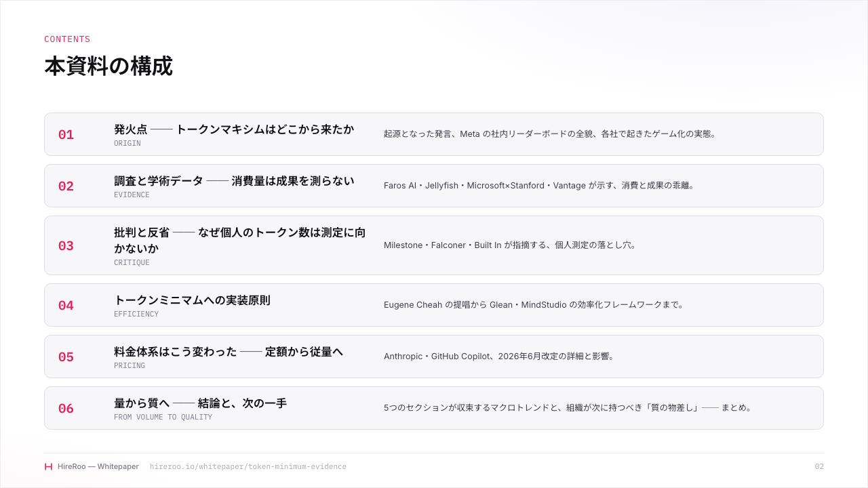This screenshot has height=488, width=868.
Task: Click section number 03
Action: point(66,246)
